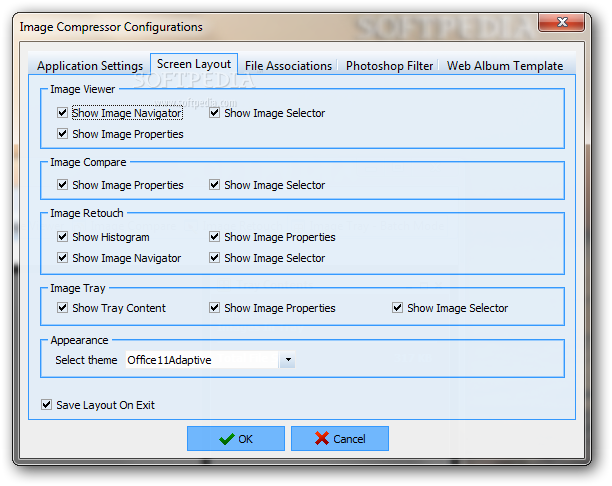The height and width of the screenshot is (486, 612).
Task: Expand the Select theme dropdown arrow
Action: [x=288, y=360]
